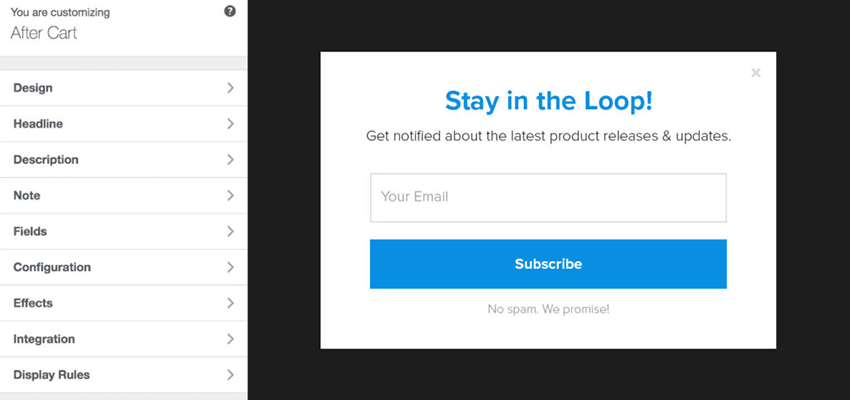Viewport: 850px width, 400px height.
Task: Click the chevron on the Note row
Action: [x=230, y=196]
